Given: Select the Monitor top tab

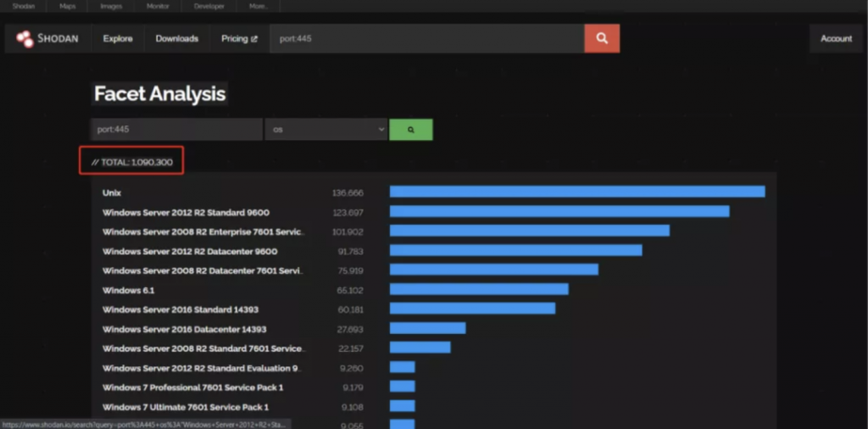Looking at the screenshot, I should (158, 7).
